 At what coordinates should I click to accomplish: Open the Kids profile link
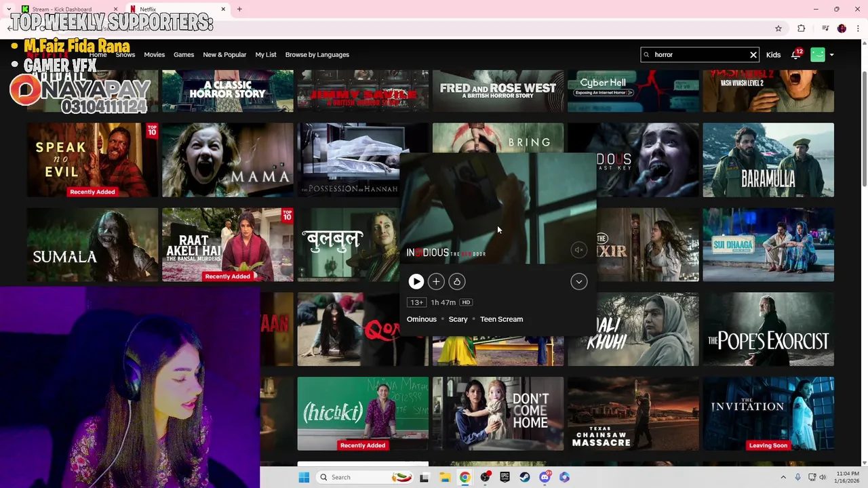click(x=773, y=55)
